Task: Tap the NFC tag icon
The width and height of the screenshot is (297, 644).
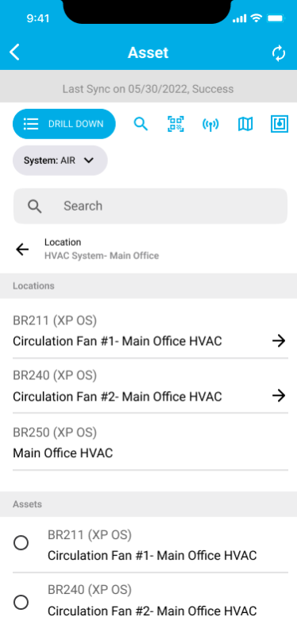Action: (x=280, y=123)
